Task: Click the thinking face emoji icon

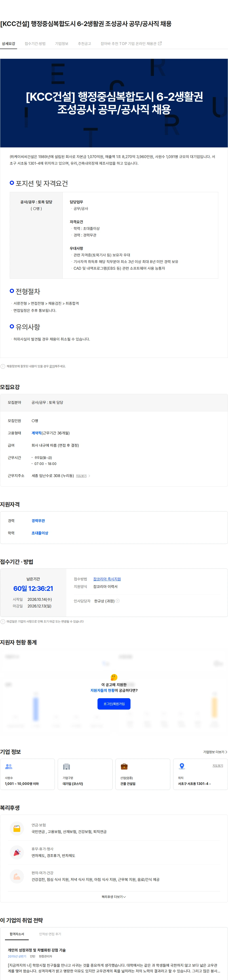Action: 114,677
